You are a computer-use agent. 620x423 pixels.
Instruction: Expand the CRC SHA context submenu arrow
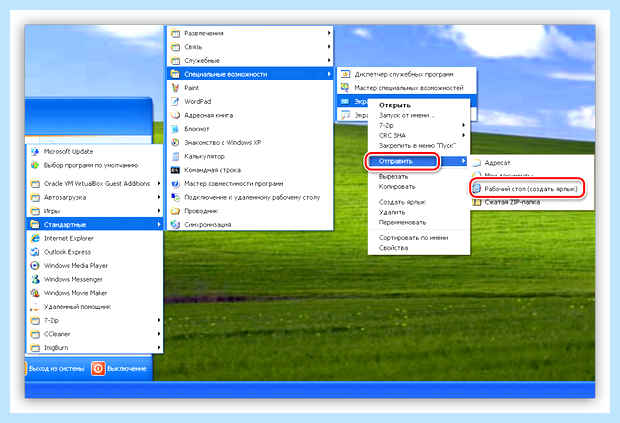[463, 135]
